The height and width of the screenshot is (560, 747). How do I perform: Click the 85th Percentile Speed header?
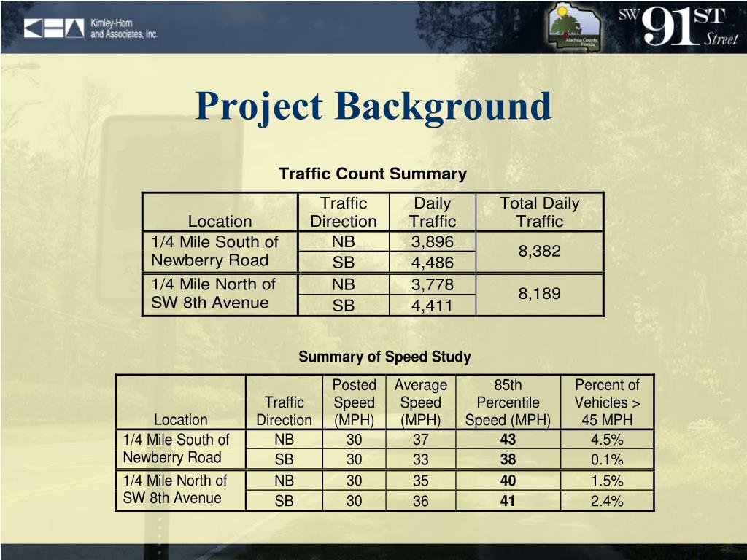click(x=508, y=402)
